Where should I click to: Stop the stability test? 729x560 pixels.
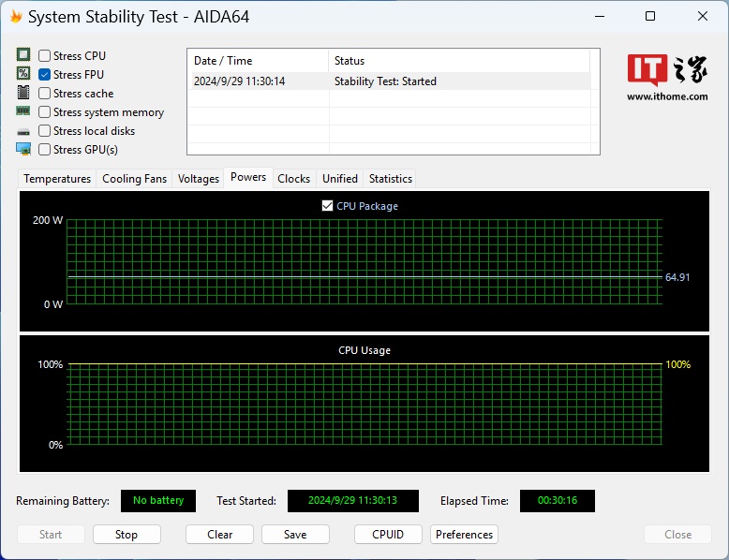[x=126, y=535]
